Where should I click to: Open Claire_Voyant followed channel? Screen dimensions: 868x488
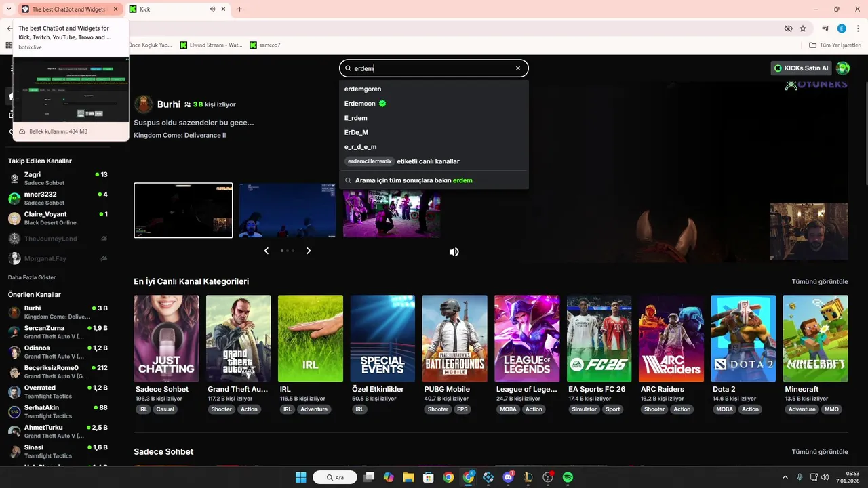coord(58,218)
